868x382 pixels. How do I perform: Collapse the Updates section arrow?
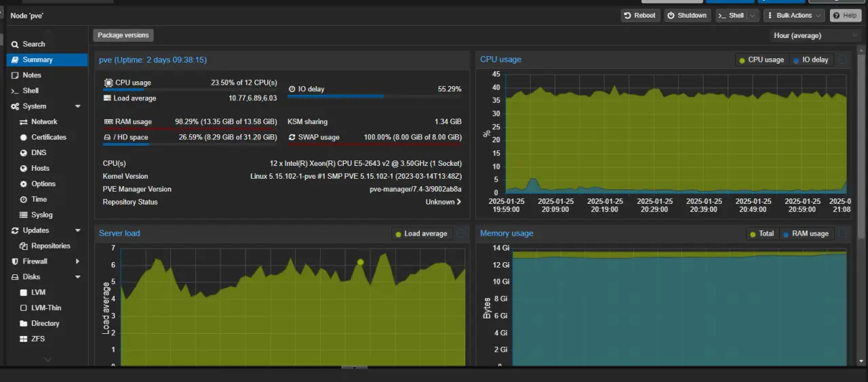click(x=77, y=231)
